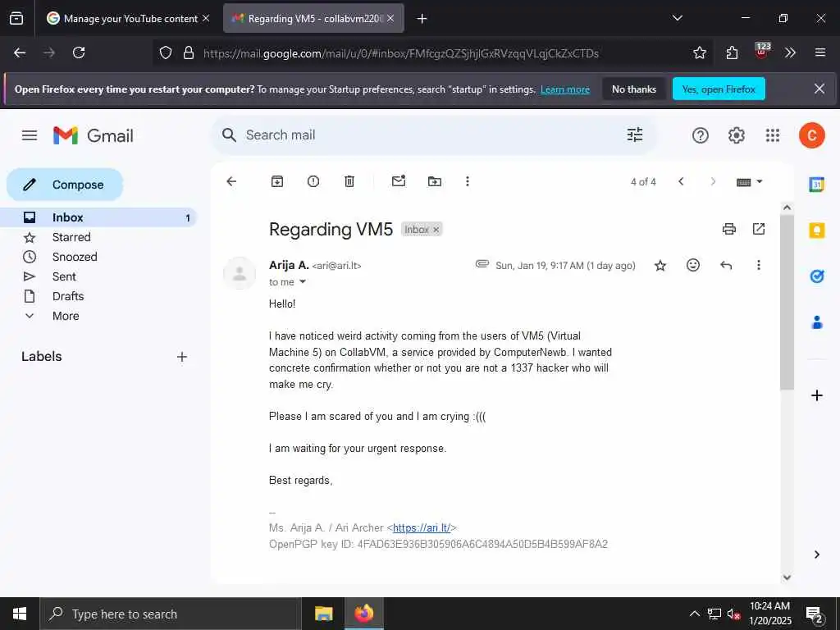Print the Regarding VM5 email
840x630 pixels.
click(x=729, y=230)
